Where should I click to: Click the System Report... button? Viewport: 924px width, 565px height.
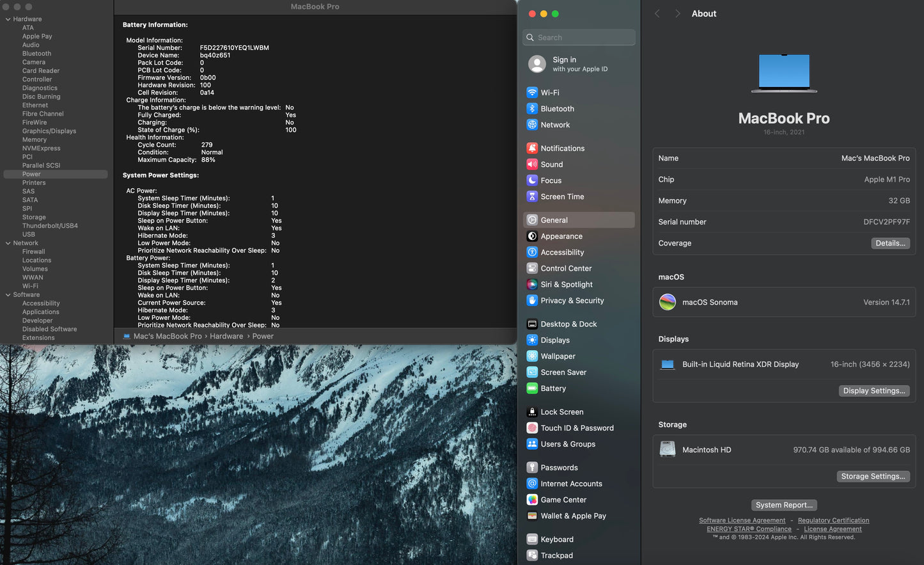pyautogui.click(x=784, y=505)
